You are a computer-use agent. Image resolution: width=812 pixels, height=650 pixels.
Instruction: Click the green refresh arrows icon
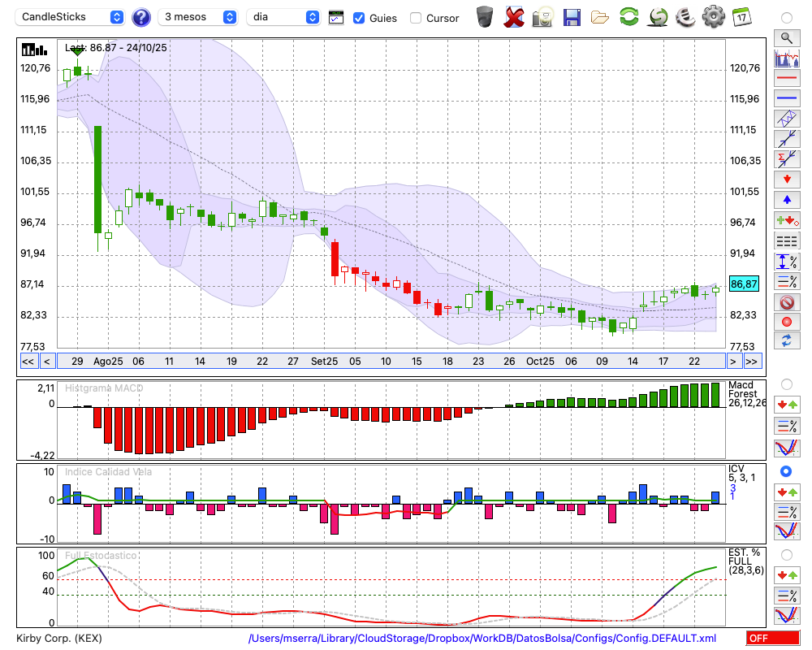tap(628, 16)
